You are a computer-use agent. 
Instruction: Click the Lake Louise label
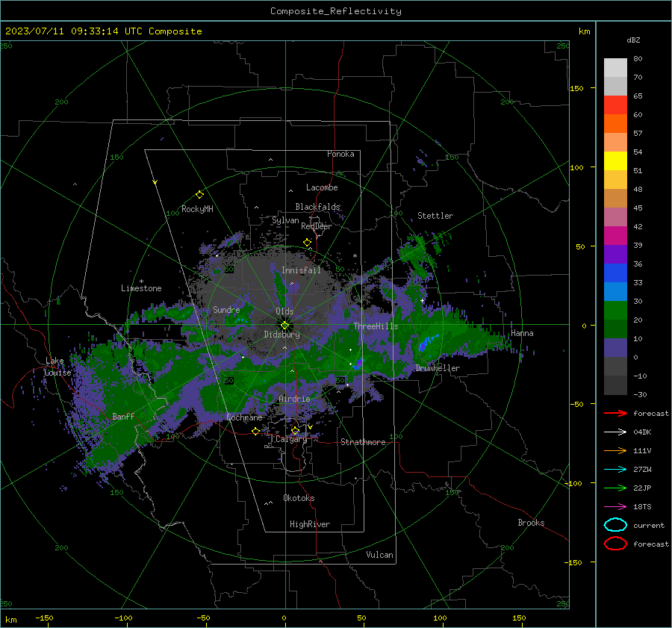57,367
